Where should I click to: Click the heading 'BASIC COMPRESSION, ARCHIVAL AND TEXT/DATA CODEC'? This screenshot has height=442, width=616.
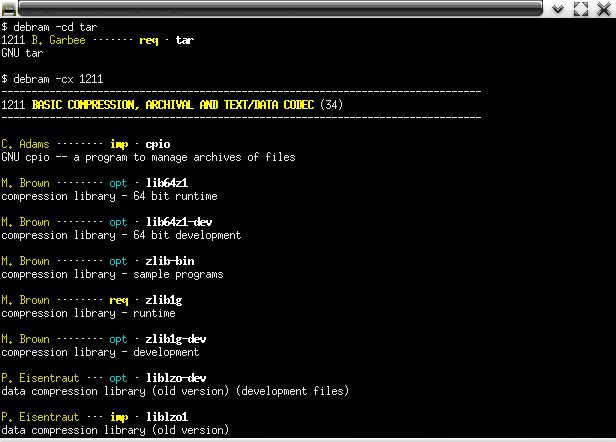pos(173,105)
